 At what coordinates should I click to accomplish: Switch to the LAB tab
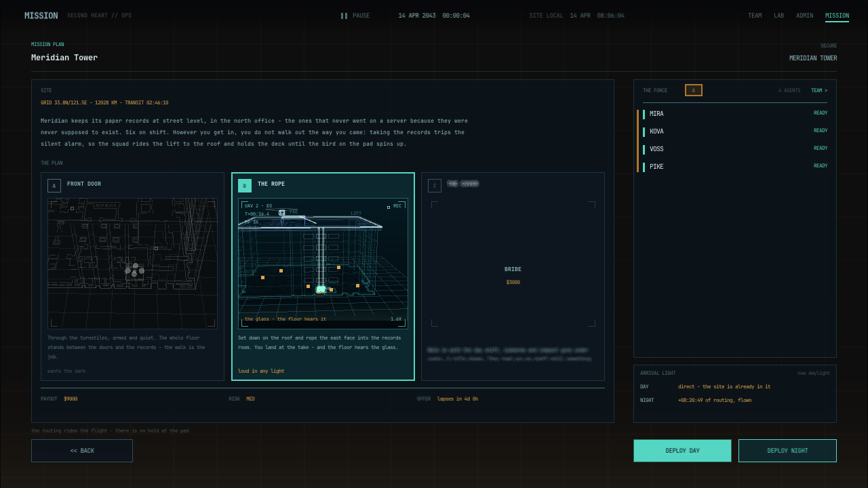click(x=778, y=16)
